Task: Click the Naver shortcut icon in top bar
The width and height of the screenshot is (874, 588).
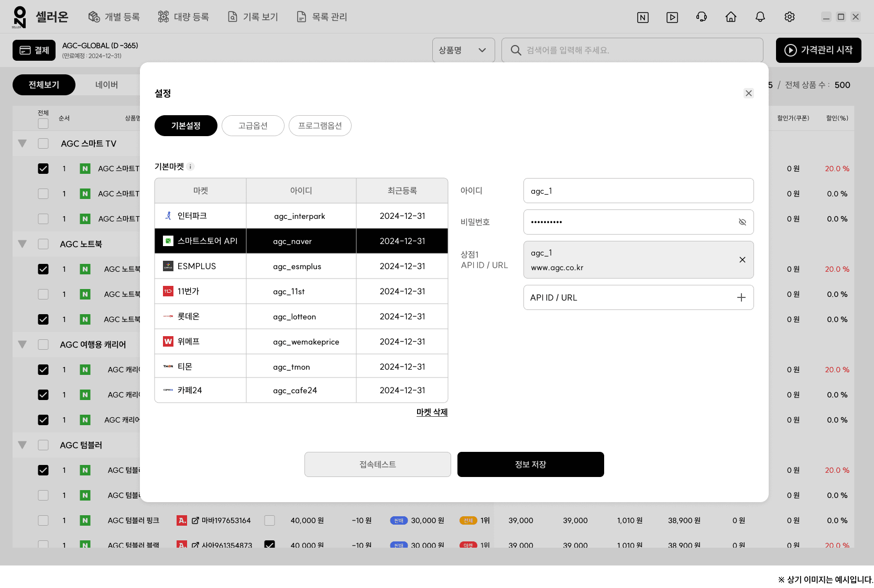Action: [642, 17]
